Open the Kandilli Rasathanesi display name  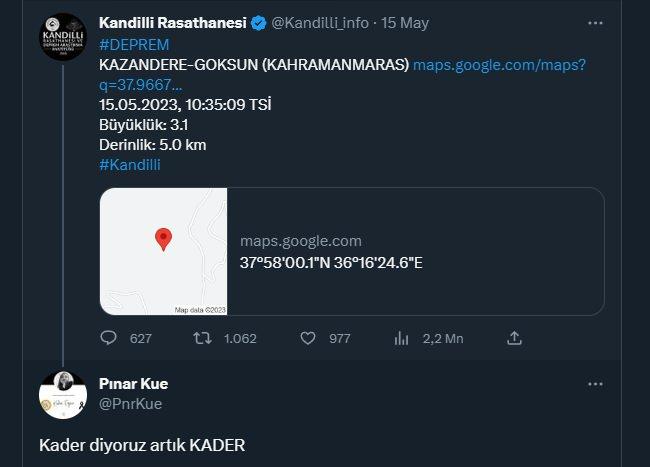click(x=173, y=23)
